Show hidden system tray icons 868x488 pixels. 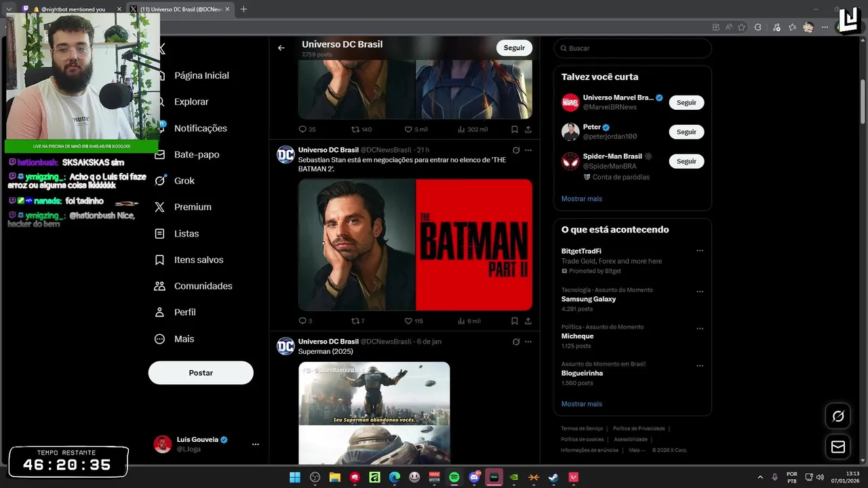tap(759, 477)
